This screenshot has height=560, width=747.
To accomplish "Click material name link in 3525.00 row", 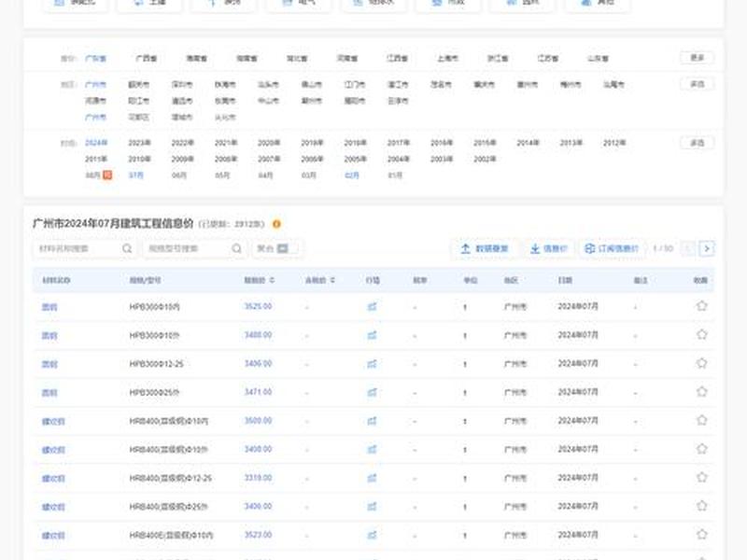I will (49, 307).
